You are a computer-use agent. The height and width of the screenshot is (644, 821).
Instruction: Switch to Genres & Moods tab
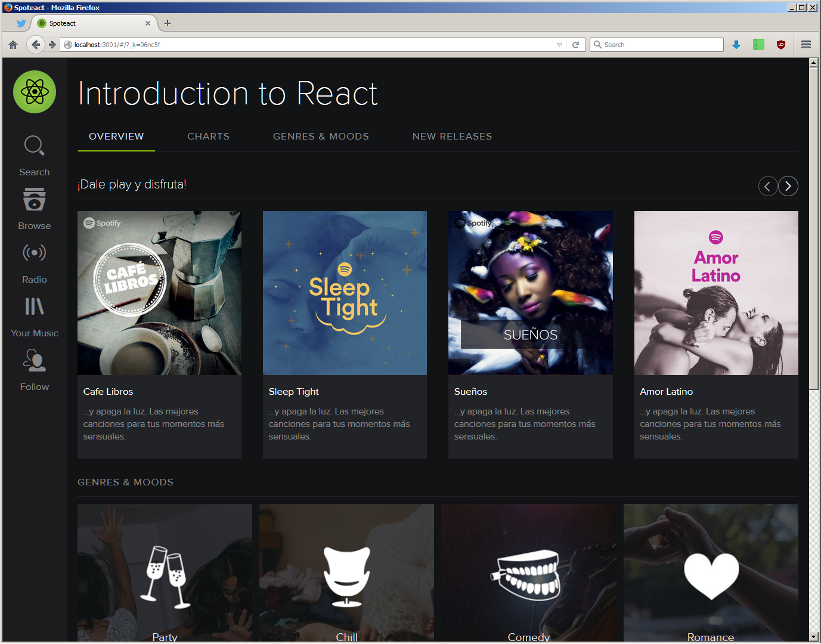pos(321,137)
